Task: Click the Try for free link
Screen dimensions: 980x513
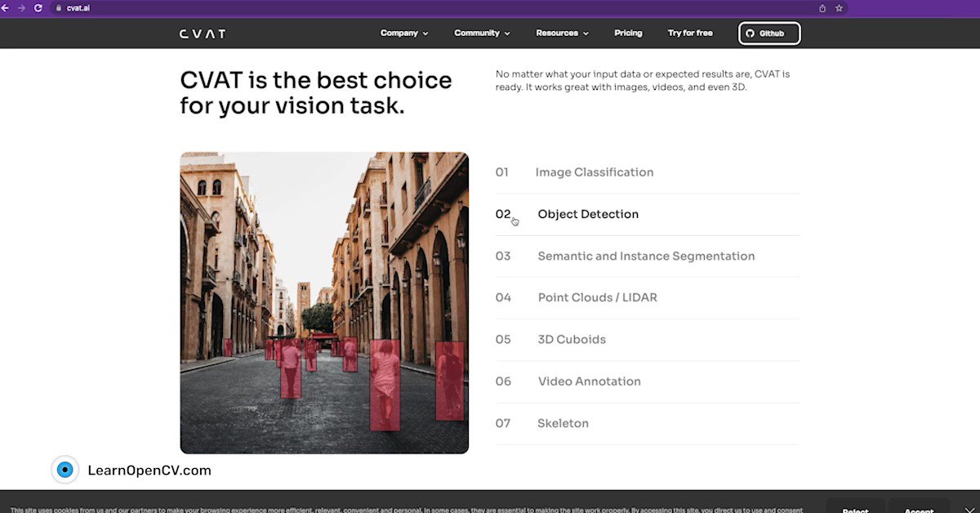Action: (690, 33)
